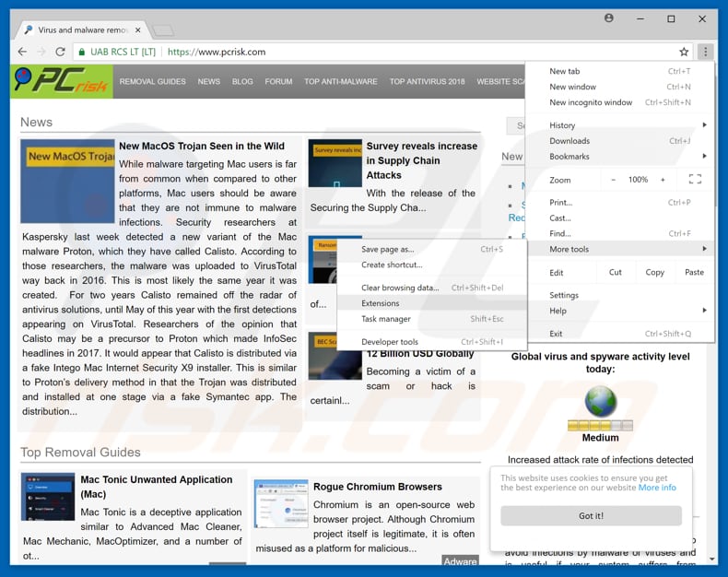This screenshot has height=577, width=728.
Task: Open Task manager from submenu
Action: click(x=432, y=319)
